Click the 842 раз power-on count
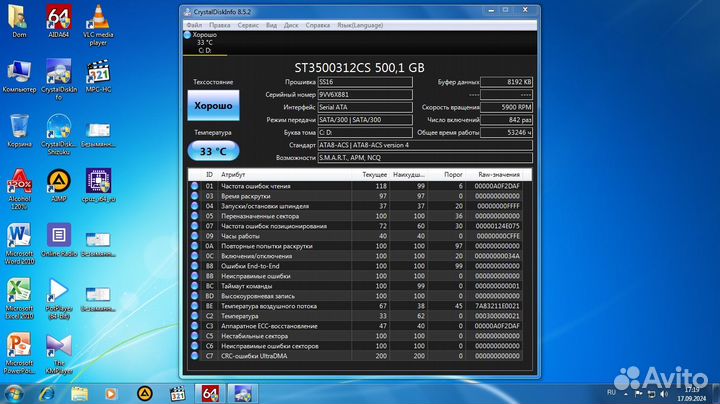Image resolution: width=720 pixels, height=404 pixels. pyautogui.click(x=506, y=120)
